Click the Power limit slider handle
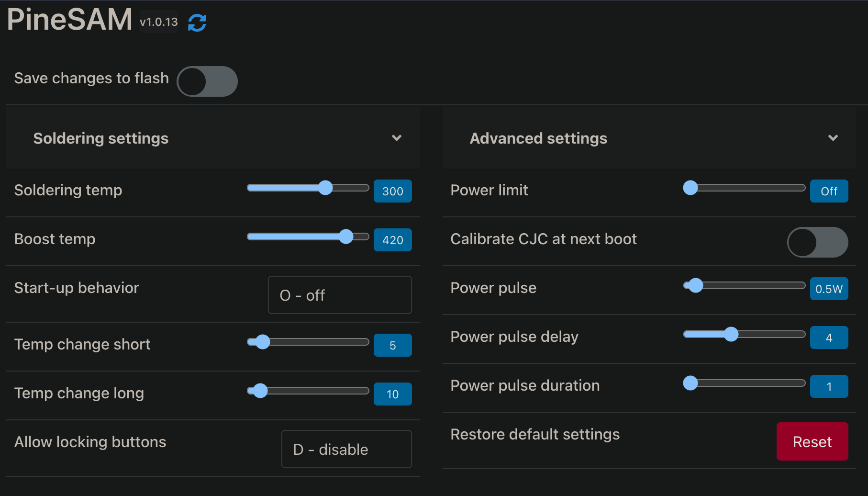The width and height of the screenshot is (868, 496). 690,188
